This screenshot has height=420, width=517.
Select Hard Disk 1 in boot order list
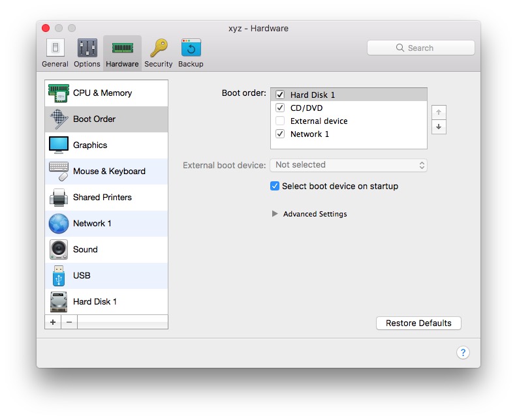pyautogui.click(x=349, y=95)
